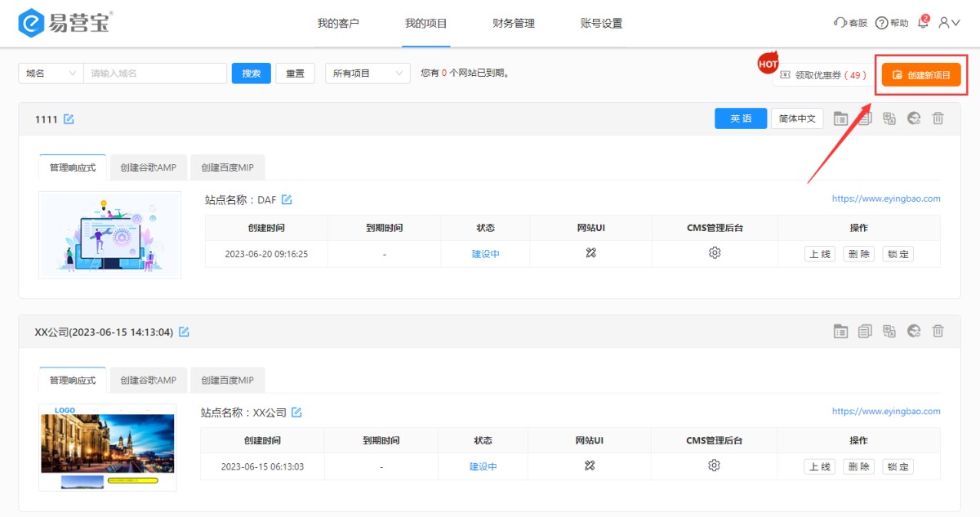Open the 所有项目 filter dropdown
Screen dimensions: 980x517
[367, 74]
